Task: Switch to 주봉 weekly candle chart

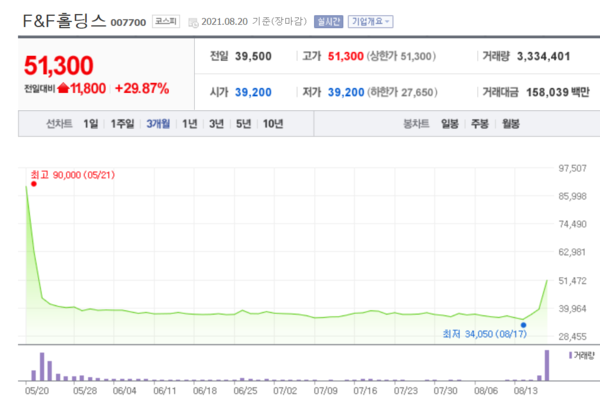Action: [480, 124]
